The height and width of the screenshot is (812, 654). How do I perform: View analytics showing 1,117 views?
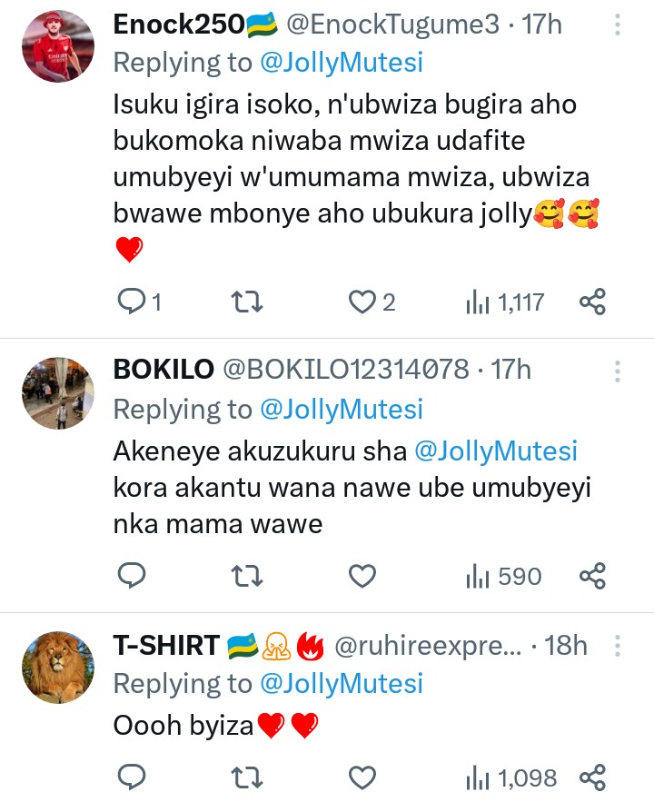[x=504, y=302]
